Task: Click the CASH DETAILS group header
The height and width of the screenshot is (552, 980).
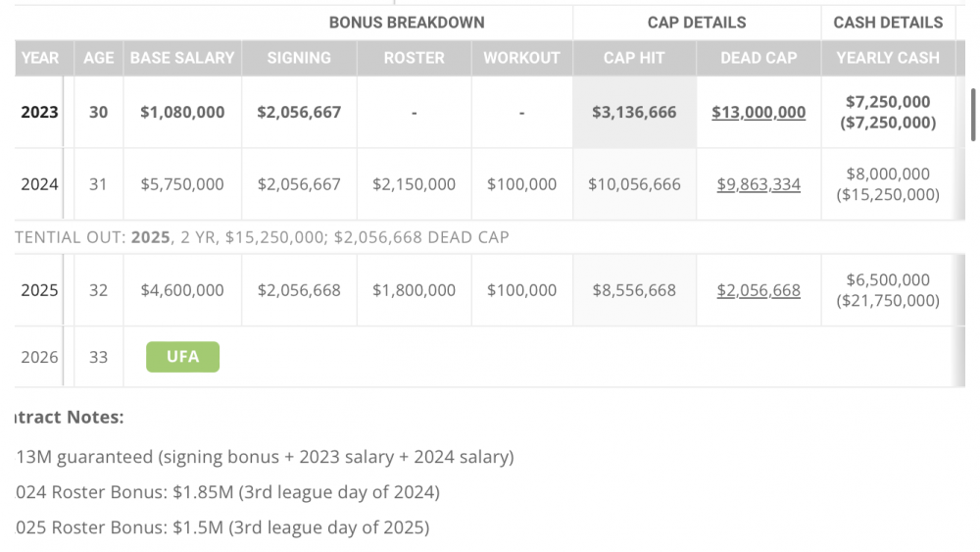Action: coord(888,23)
